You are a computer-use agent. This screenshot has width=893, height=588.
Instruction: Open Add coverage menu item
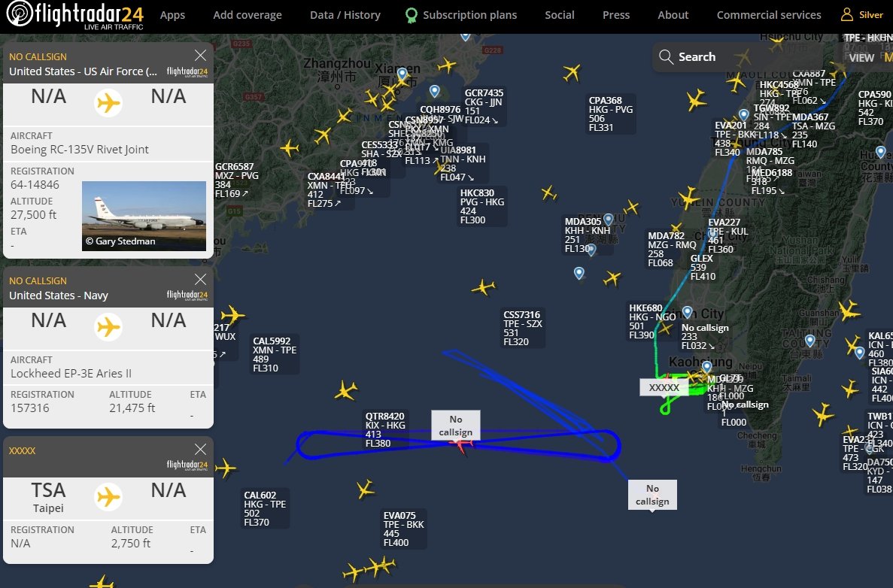tap(248, 15)
